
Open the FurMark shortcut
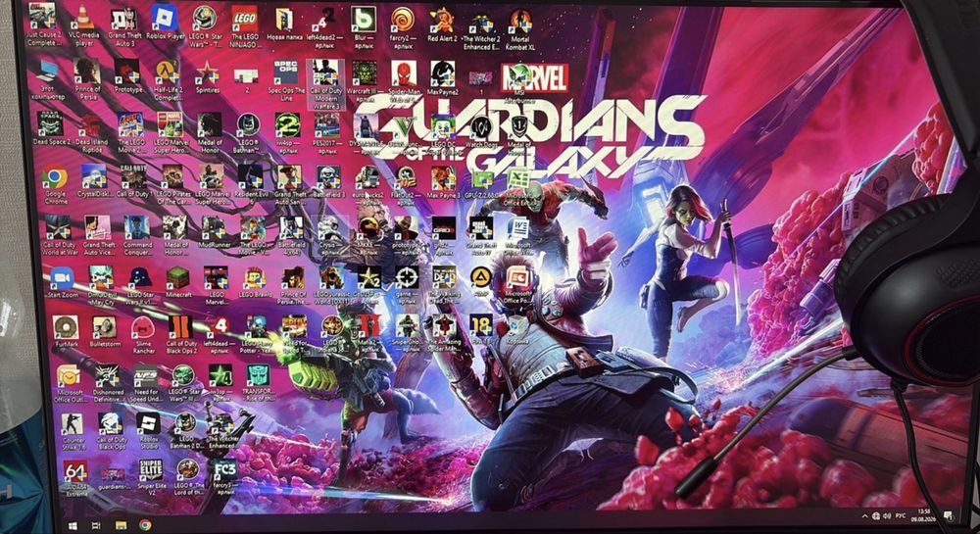point(66,331)
